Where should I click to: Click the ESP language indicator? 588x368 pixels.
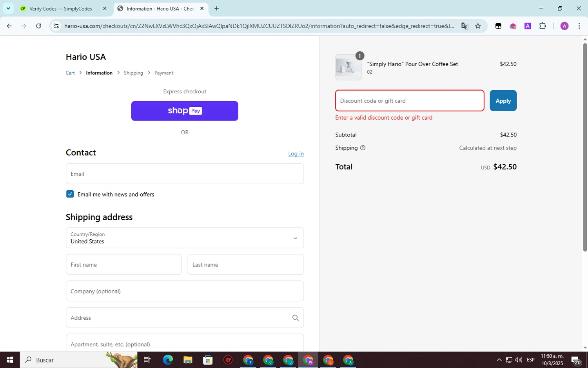pos(531,360)
